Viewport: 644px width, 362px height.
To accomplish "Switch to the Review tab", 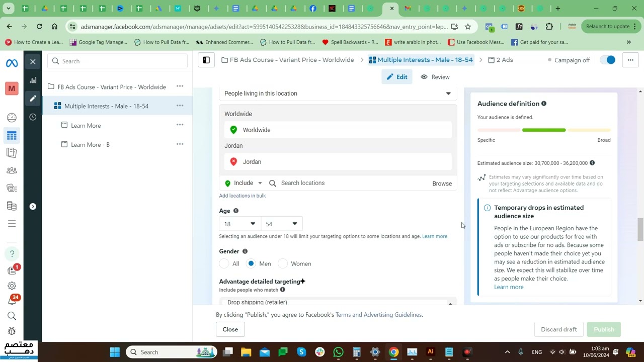I will tap(435, 77).
